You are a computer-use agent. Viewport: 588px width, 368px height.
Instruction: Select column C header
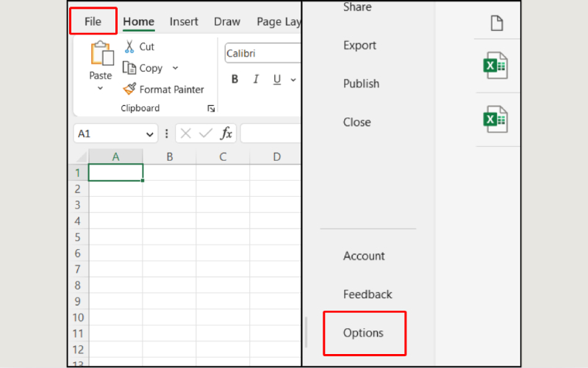(x=223, y=156)
